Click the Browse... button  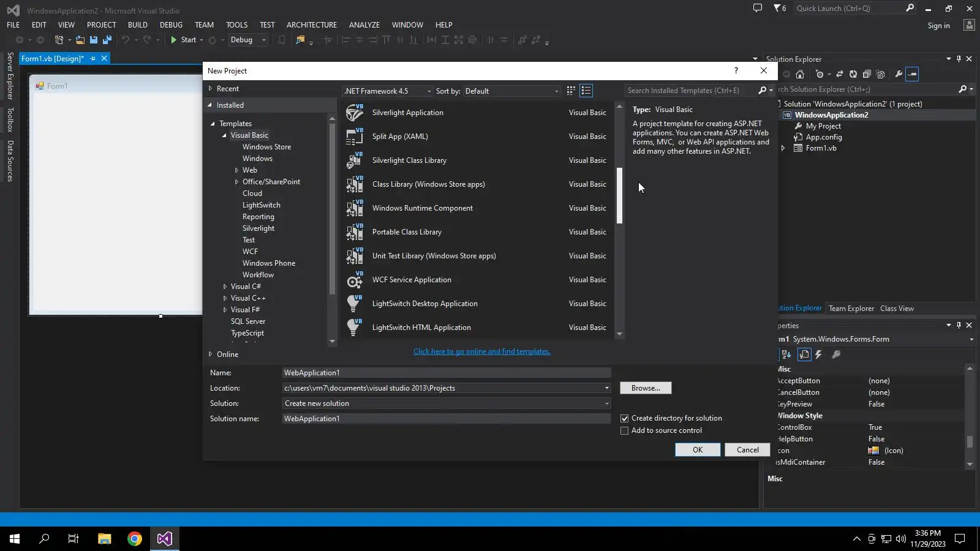[x=646, y=388]
